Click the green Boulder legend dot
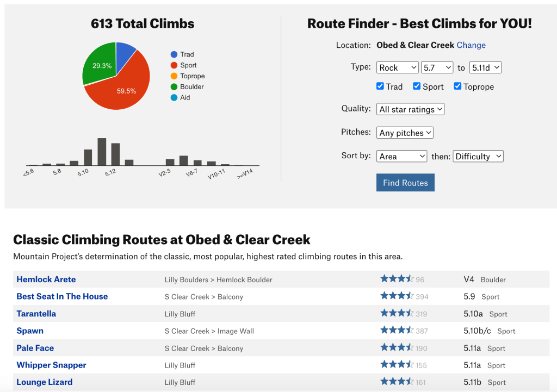The height and width of the screenshot is (392, 557). point(174,87)
